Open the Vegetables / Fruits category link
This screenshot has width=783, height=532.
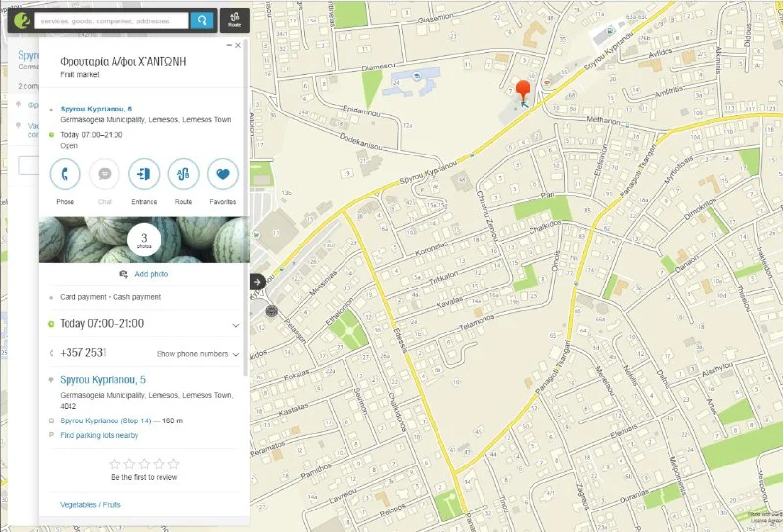tap(91, 504)
